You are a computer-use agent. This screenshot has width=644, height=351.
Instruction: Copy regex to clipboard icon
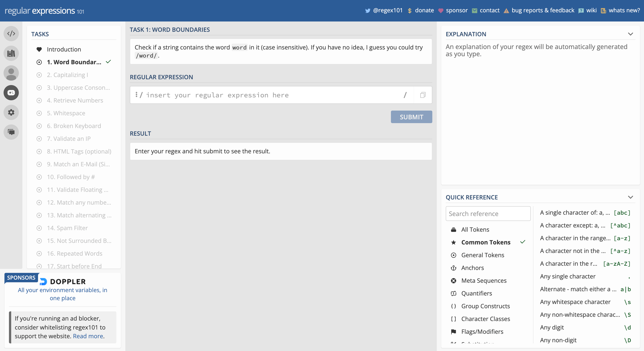click(x=422, y=95)
